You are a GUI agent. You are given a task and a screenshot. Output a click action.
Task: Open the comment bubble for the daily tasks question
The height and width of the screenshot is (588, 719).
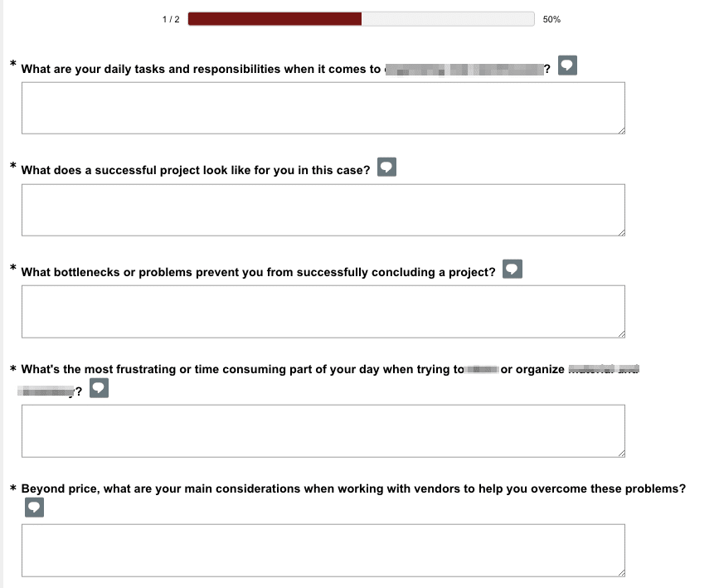coord(567,65)
